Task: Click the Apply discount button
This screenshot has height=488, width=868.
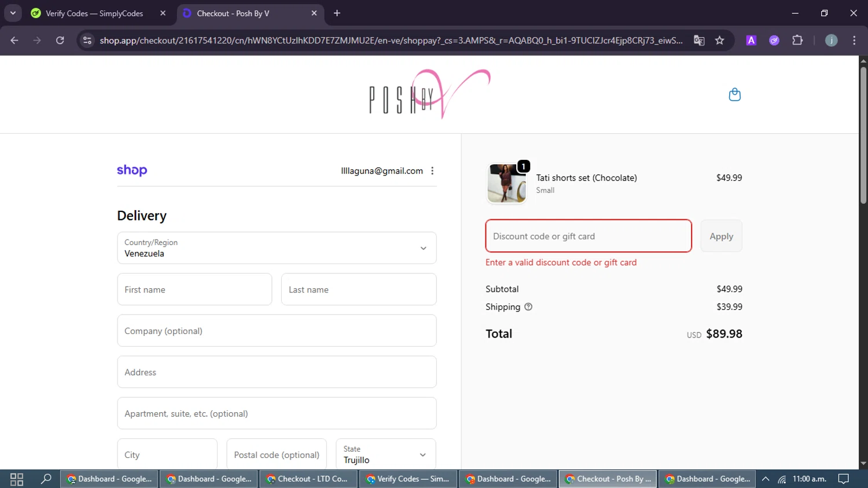Action: 721,236
